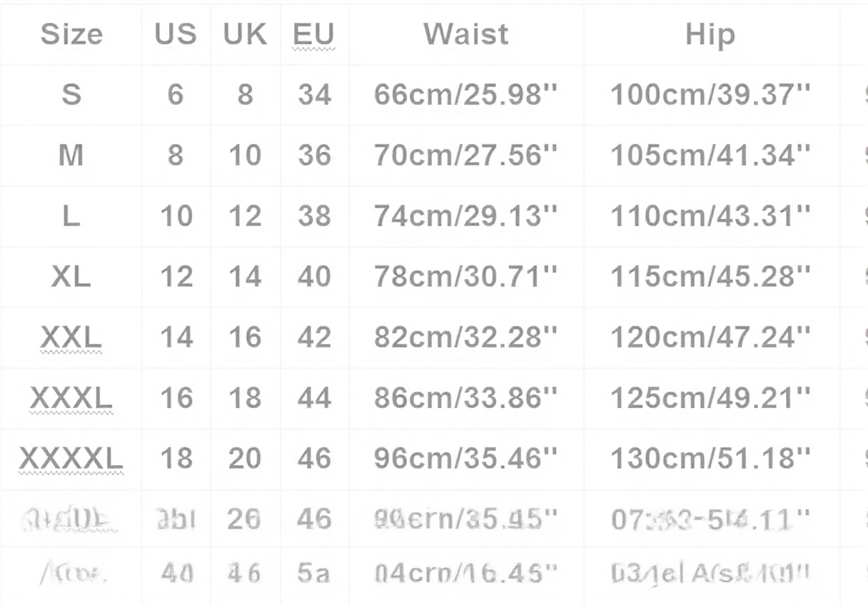Select the XXXXL size cell
The height and width of the screenshot is (605, 868).
coord(71,458)
